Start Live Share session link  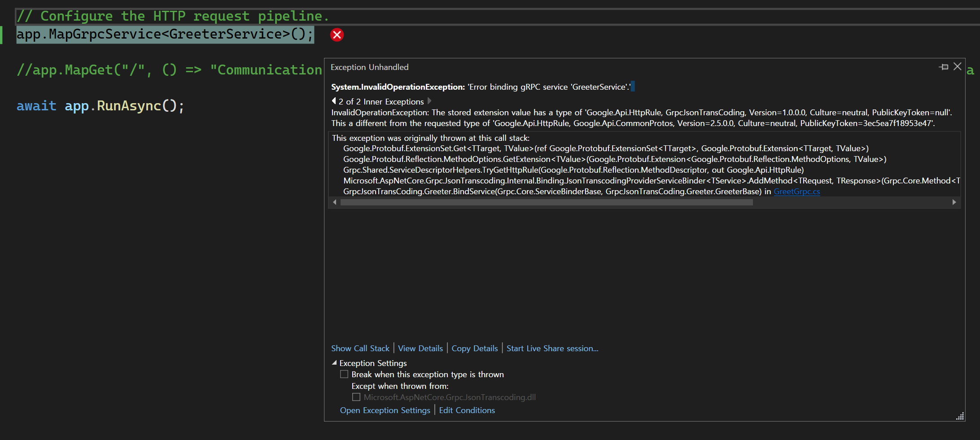click(552, 349)
